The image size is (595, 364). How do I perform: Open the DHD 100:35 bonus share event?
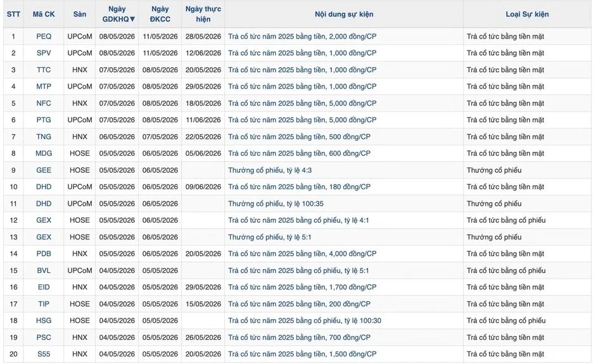coord(276,204)
